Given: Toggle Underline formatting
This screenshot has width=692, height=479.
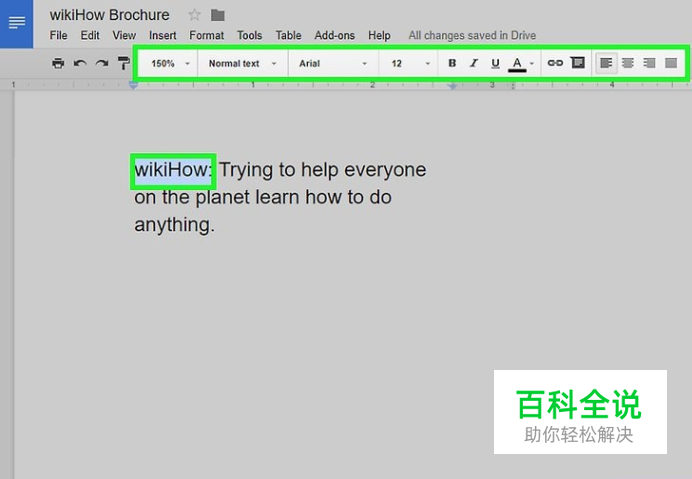Looking at the screenshot, I should pyautogui.click(x=495, y=64).
